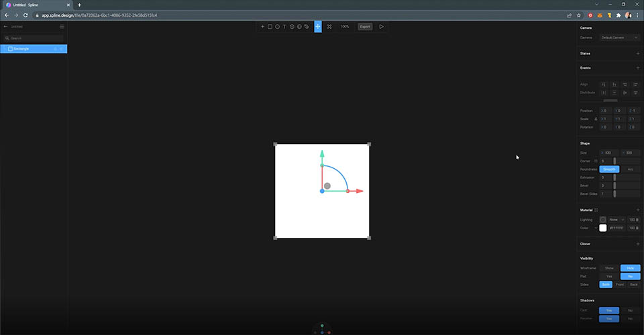Open the Default Camera dropdown
Viewport: 644px width, 335px height.
pyautogui.click(x=619, y=38)
